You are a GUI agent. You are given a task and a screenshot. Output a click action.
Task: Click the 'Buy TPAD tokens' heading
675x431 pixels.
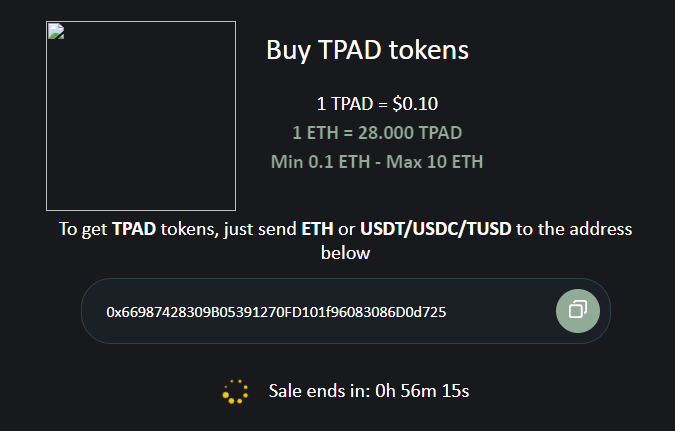367,50
